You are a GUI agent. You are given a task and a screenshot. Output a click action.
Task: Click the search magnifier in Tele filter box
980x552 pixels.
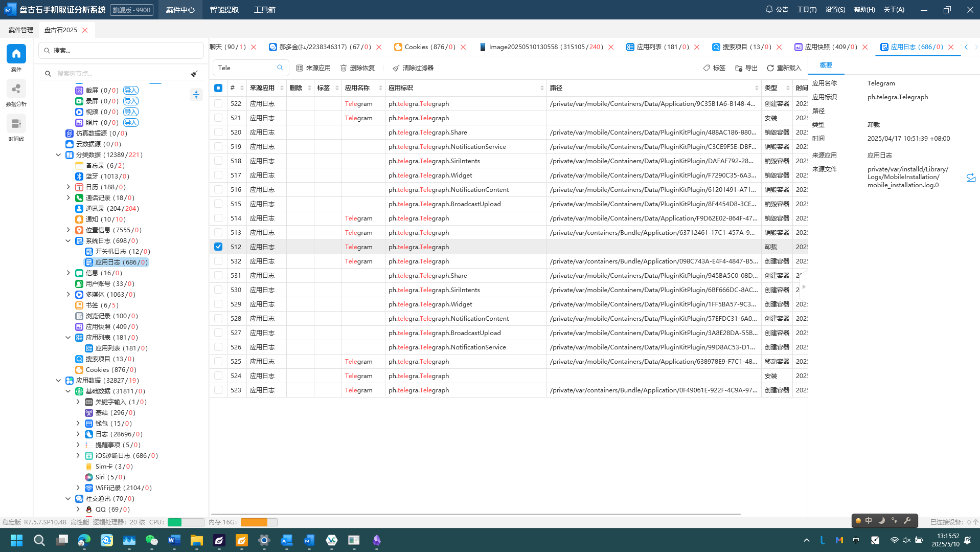click(280, 68)
